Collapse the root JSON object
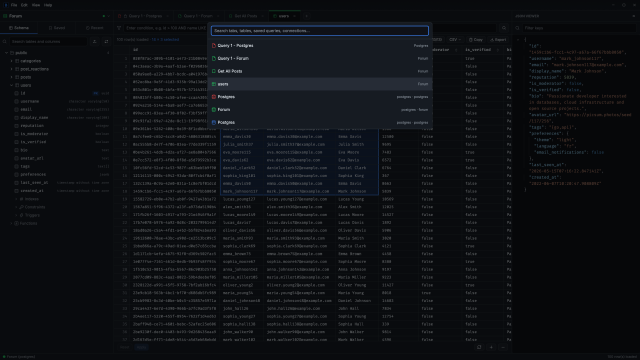This screenshot has height=360, width=640. pos(518,40)
